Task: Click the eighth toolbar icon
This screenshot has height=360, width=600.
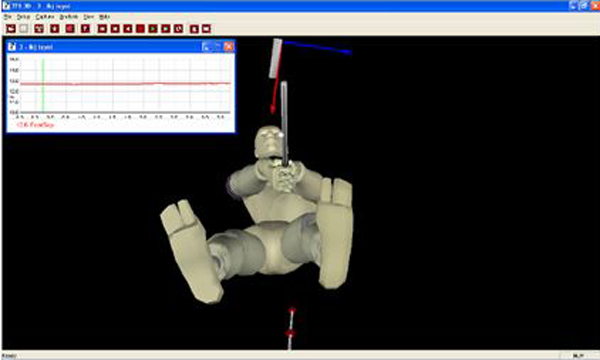Action: (115, 29)
